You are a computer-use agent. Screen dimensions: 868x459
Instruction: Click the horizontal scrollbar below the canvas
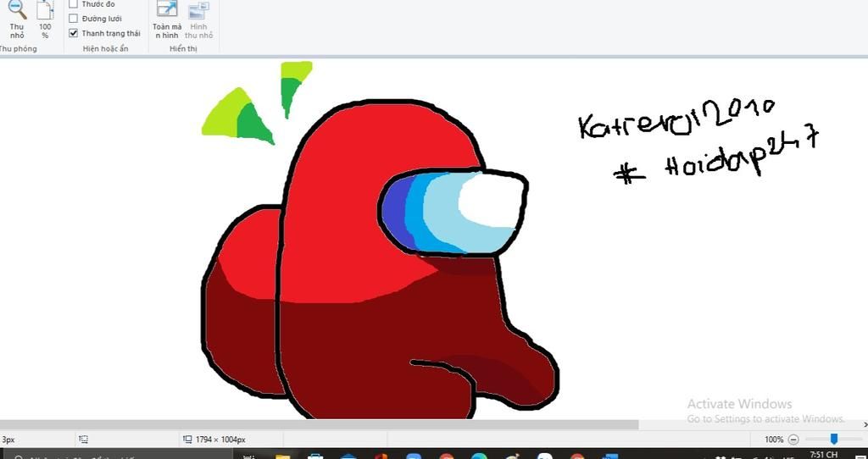[319, 425]
